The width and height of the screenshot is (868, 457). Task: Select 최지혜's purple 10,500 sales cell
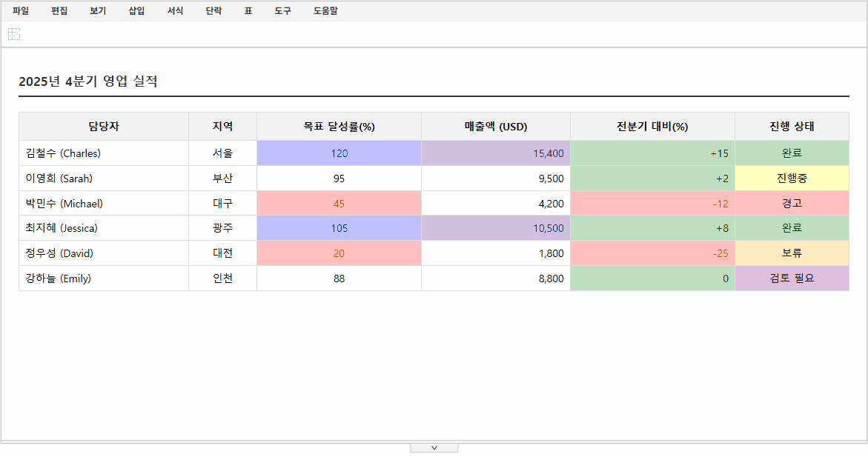495,227
